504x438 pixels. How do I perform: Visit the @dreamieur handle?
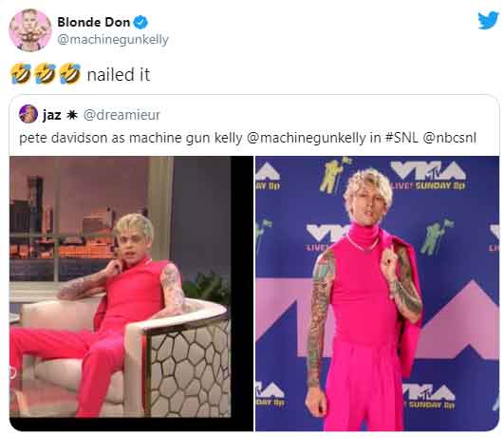pyautogui.click(x=121, y=115)
